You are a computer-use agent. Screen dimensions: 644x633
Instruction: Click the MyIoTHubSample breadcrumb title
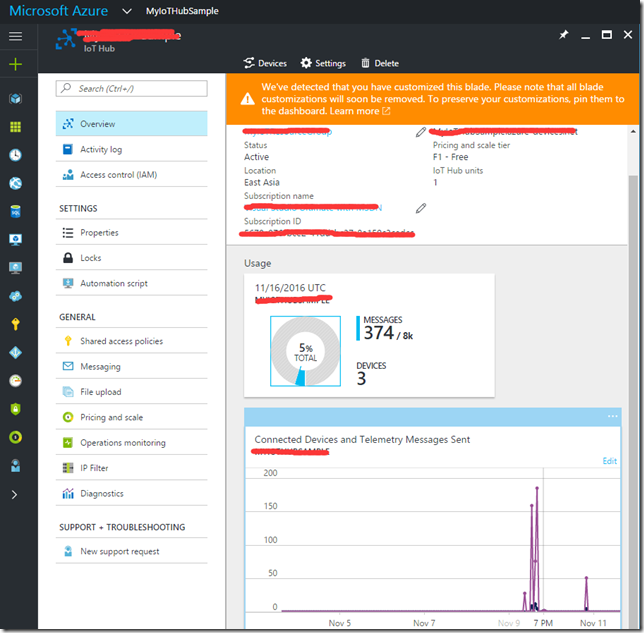[x=182, y=11]
